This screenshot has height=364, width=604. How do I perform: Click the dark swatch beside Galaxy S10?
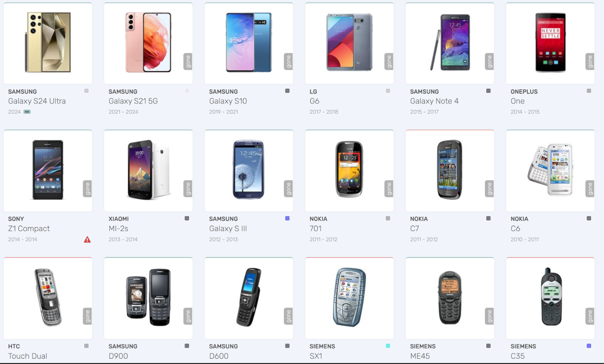click(287, 91)
